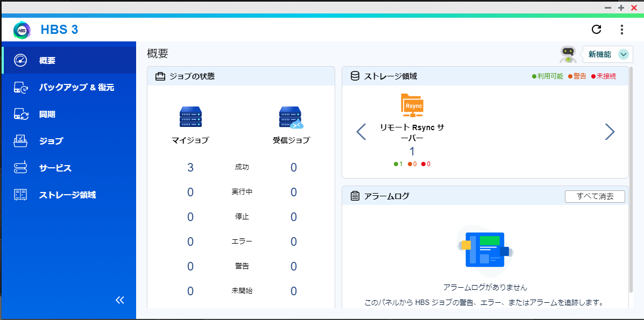Click the アラームログがありません message

(x=485, y=287)
